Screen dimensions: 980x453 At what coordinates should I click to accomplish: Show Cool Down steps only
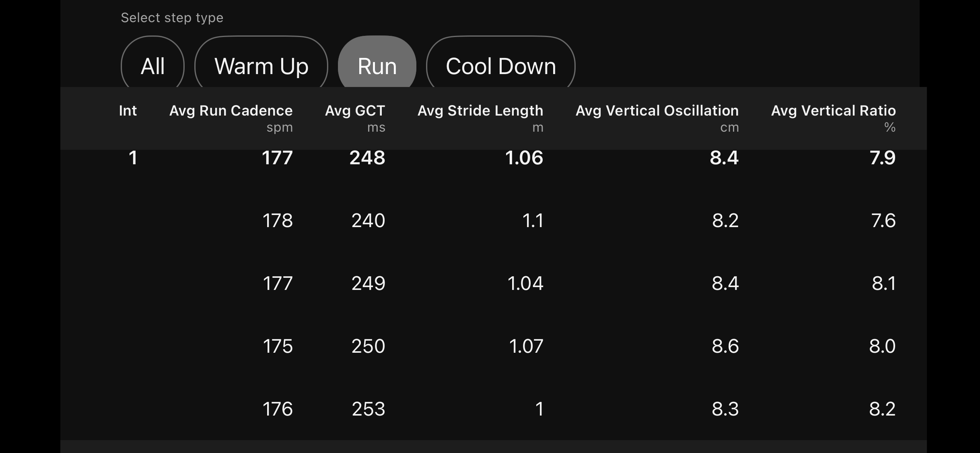click(x=500, y=66)
